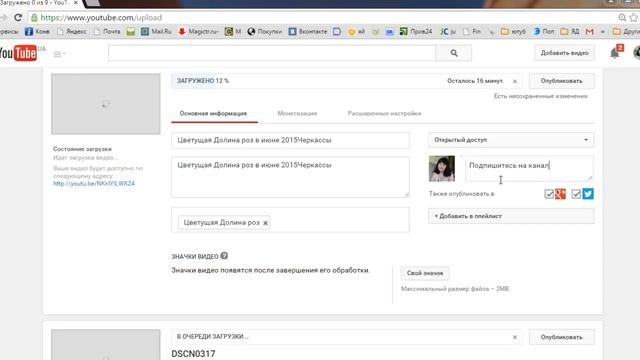Click Опубликовать for queued DSCN0317 video
Screen dimensions: 640x360
pyautogui.click(x=562, y=337)
